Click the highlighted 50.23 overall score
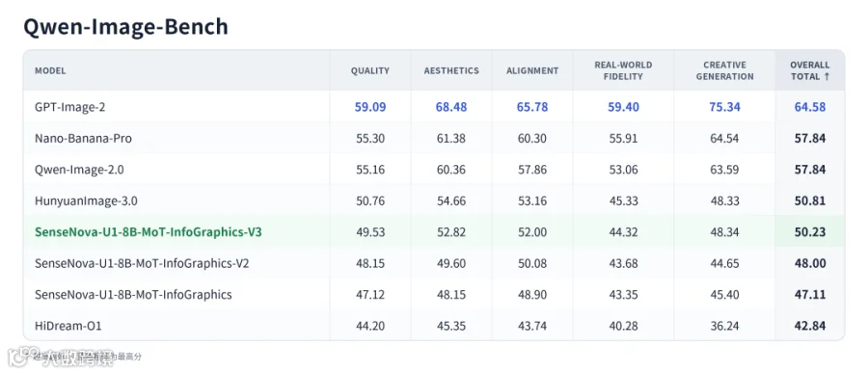 pos(810,231)
